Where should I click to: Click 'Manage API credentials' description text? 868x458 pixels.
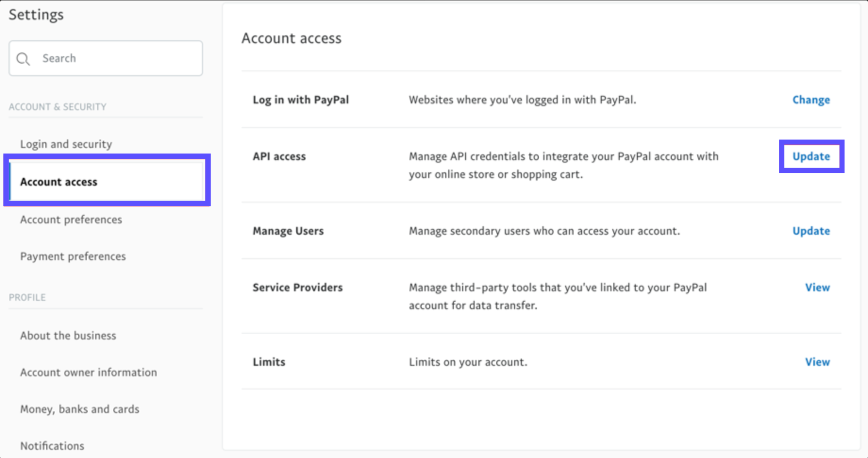tap(564, 165)
